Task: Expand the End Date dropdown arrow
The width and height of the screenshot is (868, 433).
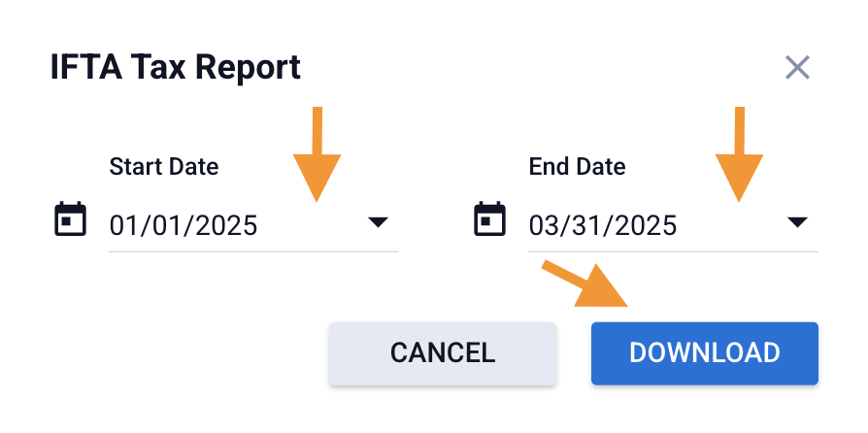Action: pos(797,223)
